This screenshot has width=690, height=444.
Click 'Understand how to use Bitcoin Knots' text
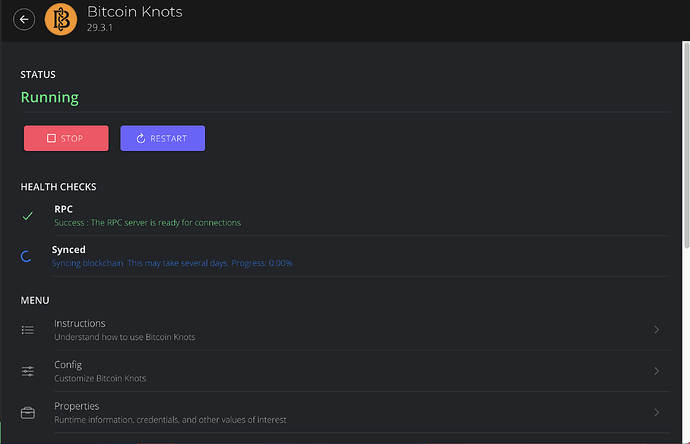pyautogui.click(x=125, y=337)
